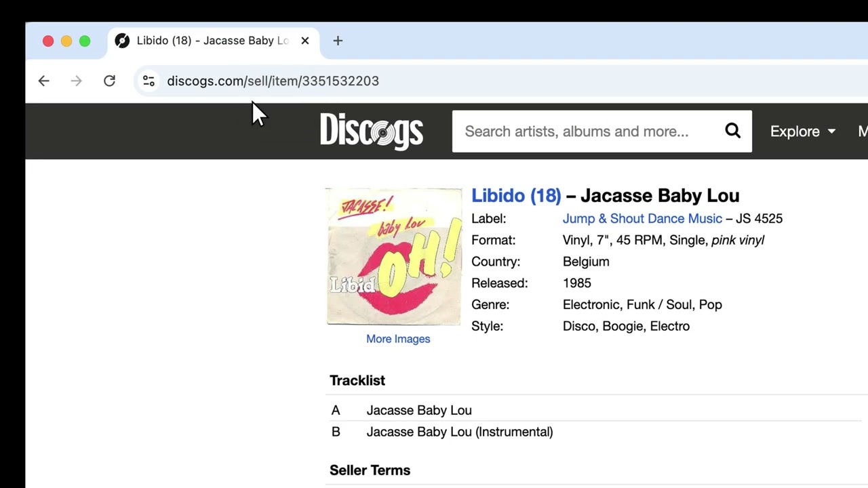Select track B Instrumental row
The width and height of the screenshot is (868, 488).
click(459, 432)
